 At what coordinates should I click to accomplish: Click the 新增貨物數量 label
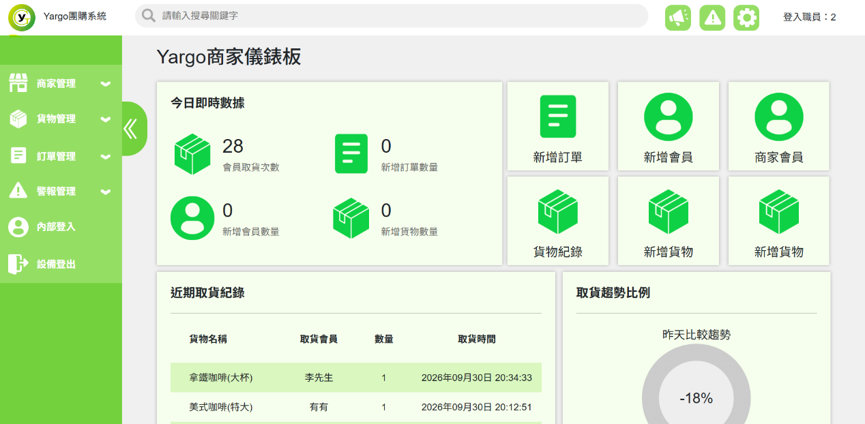pyautogui.click(x=409, y=232)
